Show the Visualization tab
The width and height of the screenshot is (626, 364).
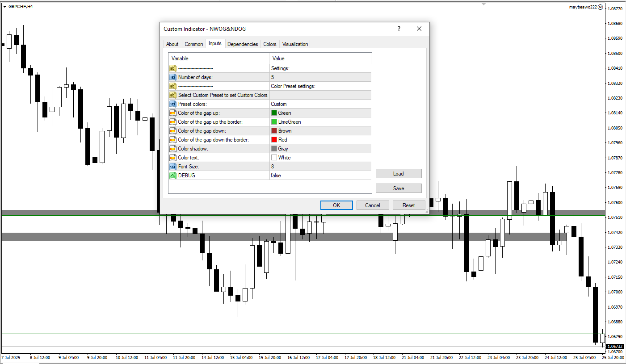pos(295,44)
